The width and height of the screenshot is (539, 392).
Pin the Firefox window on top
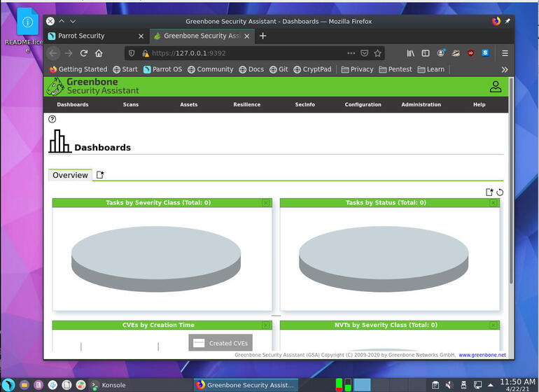pyautogui.click(x=507, y=21)
